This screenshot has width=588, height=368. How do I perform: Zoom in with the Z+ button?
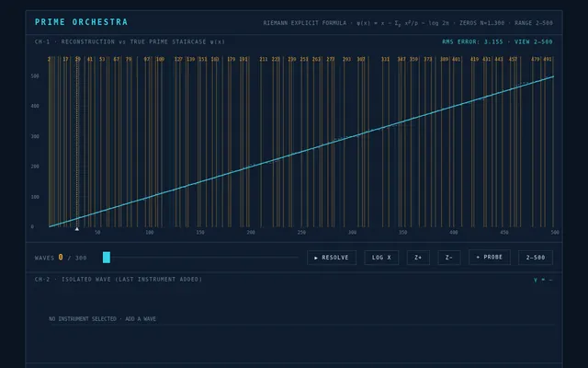pyautogui.click(x=418, y=258)
